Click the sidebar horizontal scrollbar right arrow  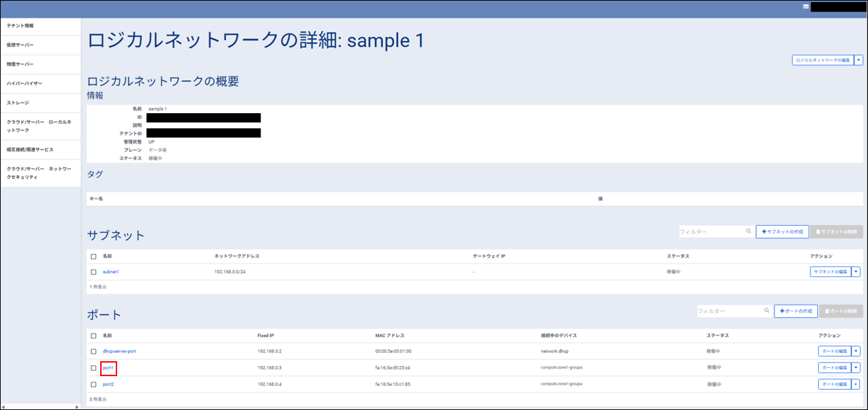pyautogui.click(x=77, y=407)
